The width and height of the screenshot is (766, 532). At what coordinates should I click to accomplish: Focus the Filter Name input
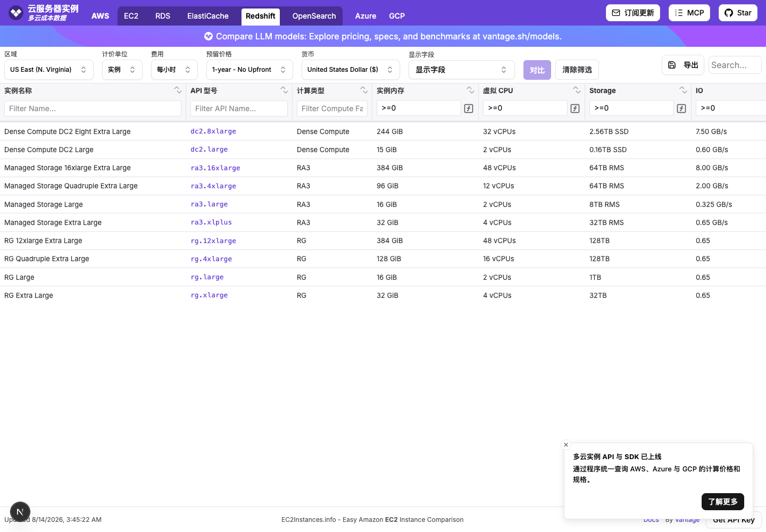pos(93,109)
